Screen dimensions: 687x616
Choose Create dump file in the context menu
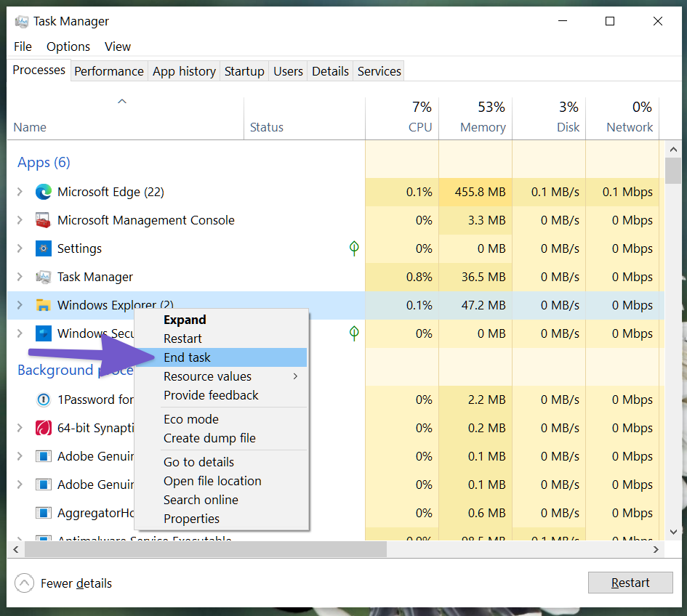point(221,438)
